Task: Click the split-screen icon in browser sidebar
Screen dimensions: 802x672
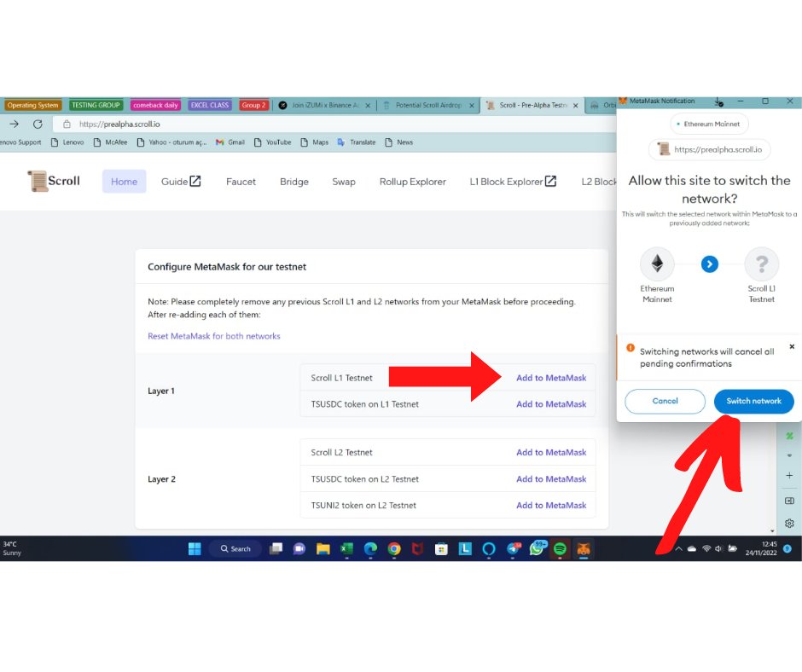Action: click(x=789, y=501)
